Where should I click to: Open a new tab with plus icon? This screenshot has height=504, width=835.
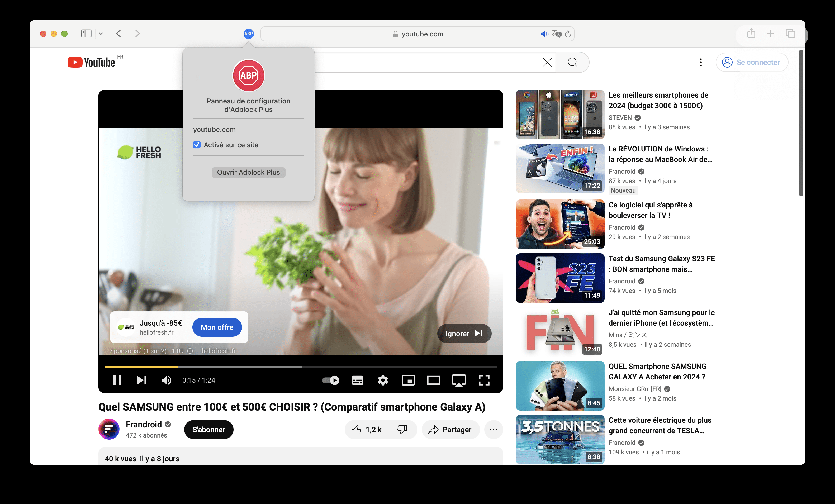pos(770,34)
